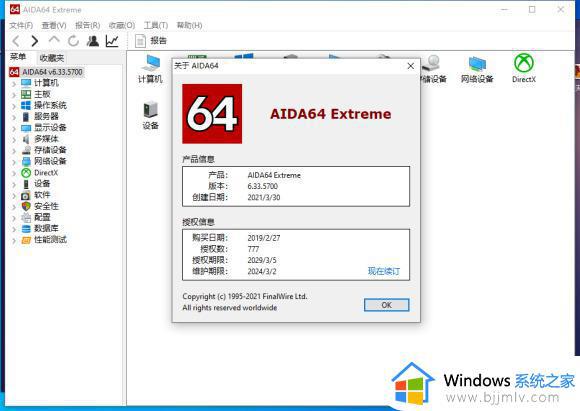Expand the 多媒体 tree node chevron
This screenshot has width=580, height=411.
[14, 139]
